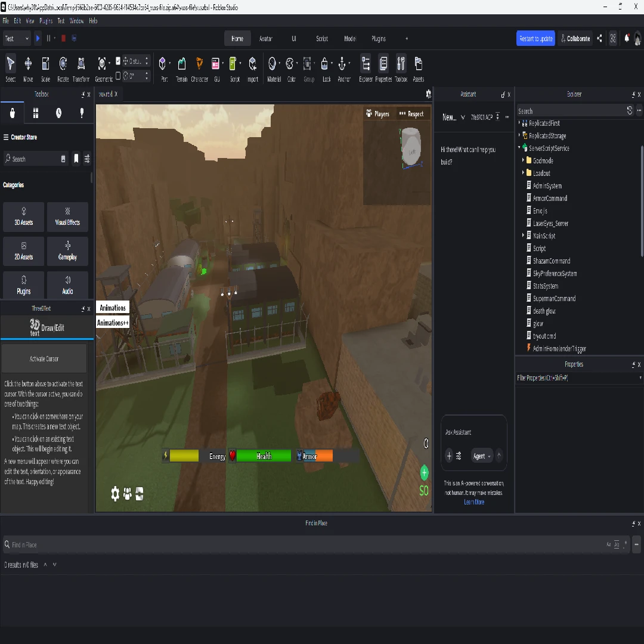Stop the test session
Viewport: 644px width, 644px height.
coord(63,38)
